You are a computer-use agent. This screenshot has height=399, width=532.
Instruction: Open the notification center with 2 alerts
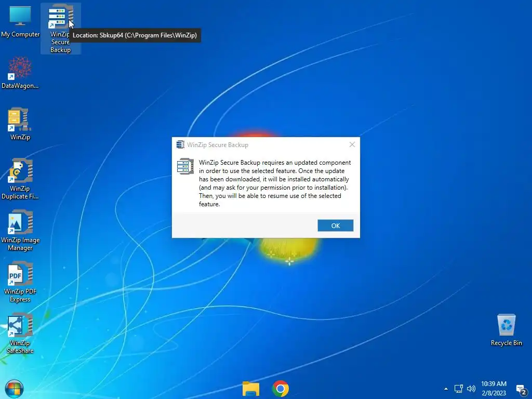[x=522, y=390]
